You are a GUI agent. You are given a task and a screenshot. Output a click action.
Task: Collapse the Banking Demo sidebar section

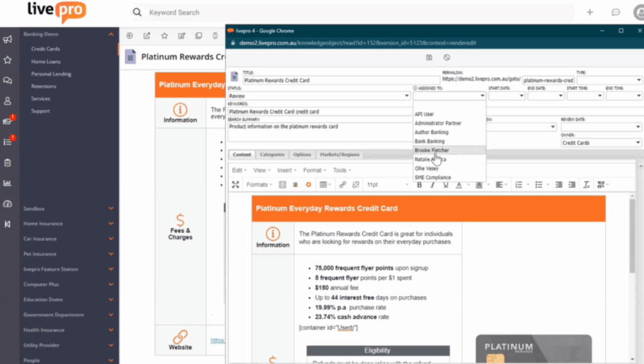[111, 34]
